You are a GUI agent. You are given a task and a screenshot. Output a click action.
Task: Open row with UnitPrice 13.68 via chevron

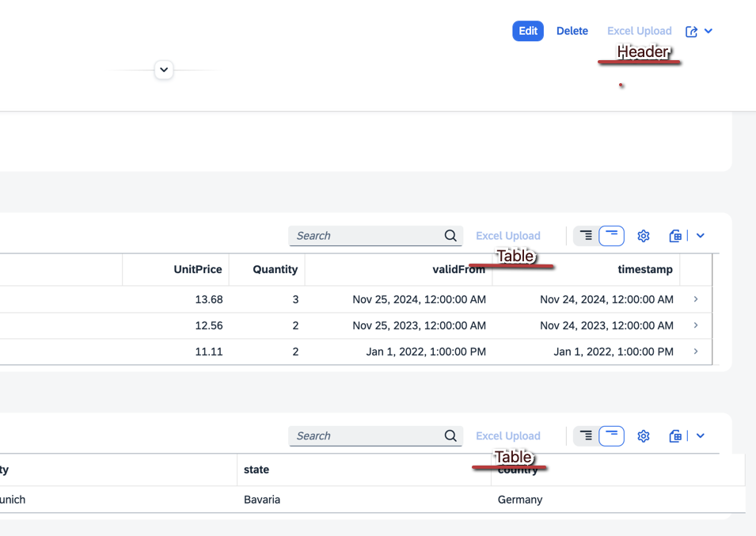(x=696, y=299)
